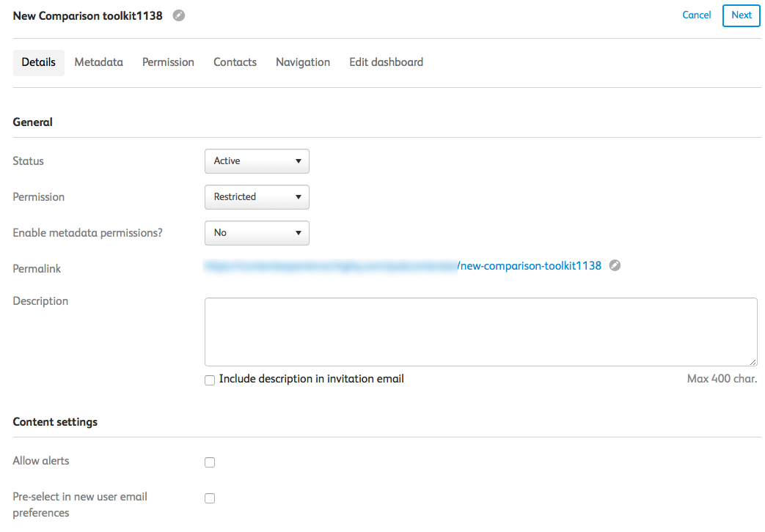Open the Status dropdown
The height and width of the screenshot is (532, 765).
pyautogui.click(x=257, y=161)
